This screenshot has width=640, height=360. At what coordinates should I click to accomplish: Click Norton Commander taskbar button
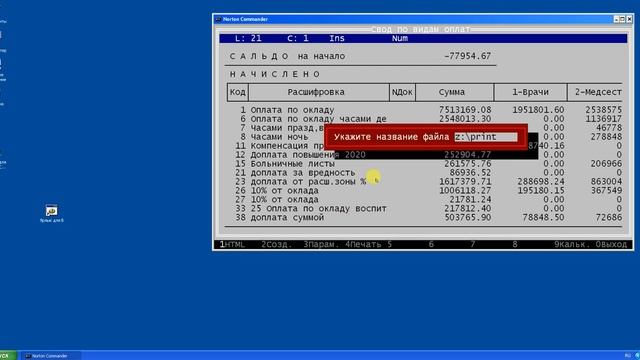[x=50, y=356]
